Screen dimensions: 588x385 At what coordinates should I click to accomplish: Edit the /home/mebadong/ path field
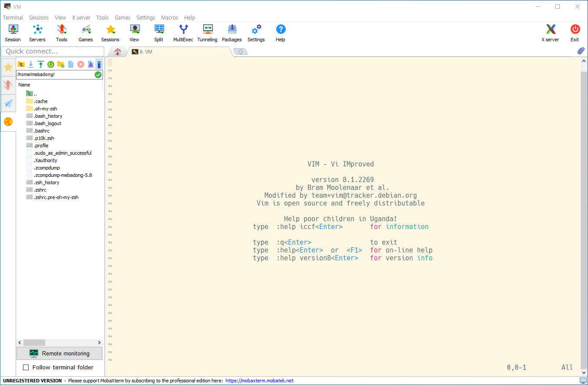point(55,75)
